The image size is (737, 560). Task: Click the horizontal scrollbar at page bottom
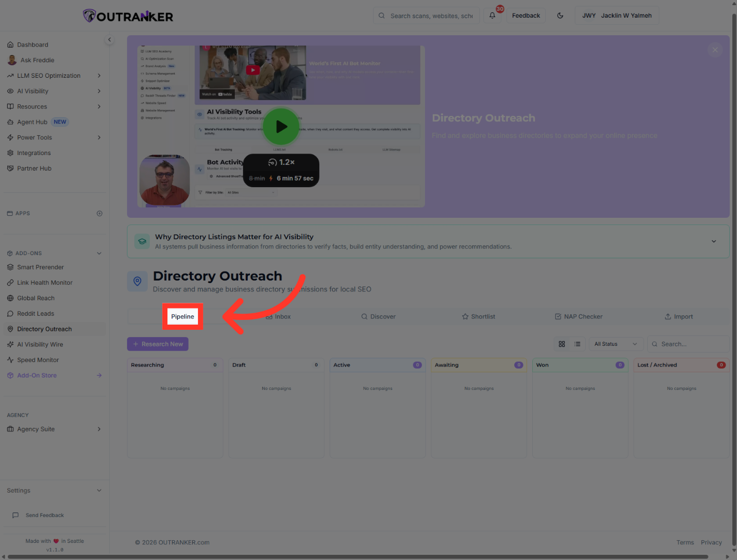point(358,557)
